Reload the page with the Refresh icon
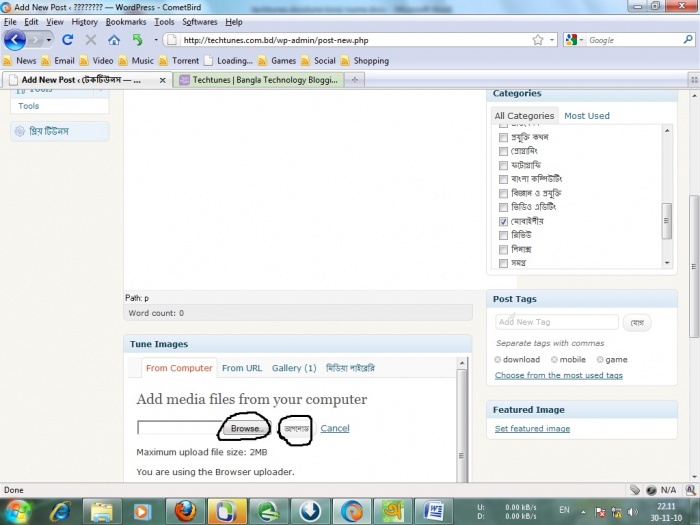Screen dimensions: 700x525 click(67, 40)
